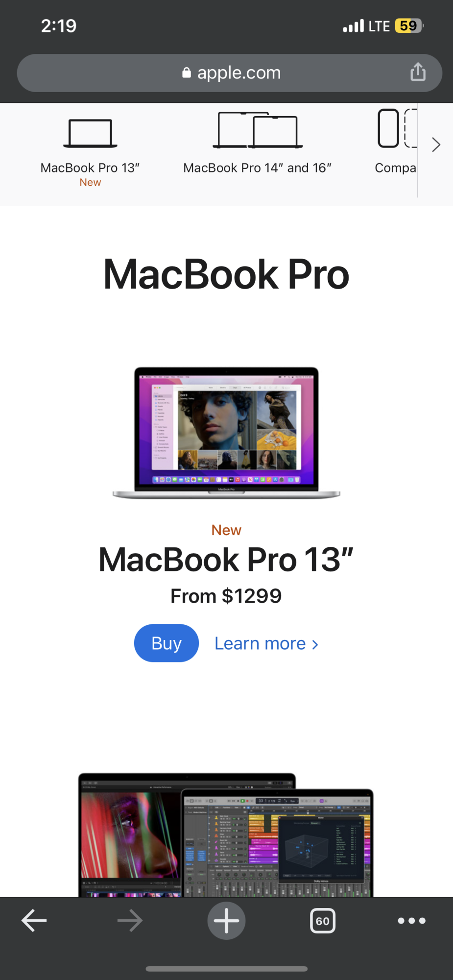Tap the lock icon beside apple.com
The height and width of the screenshot is (980, 453).
[x=187, y=73]
